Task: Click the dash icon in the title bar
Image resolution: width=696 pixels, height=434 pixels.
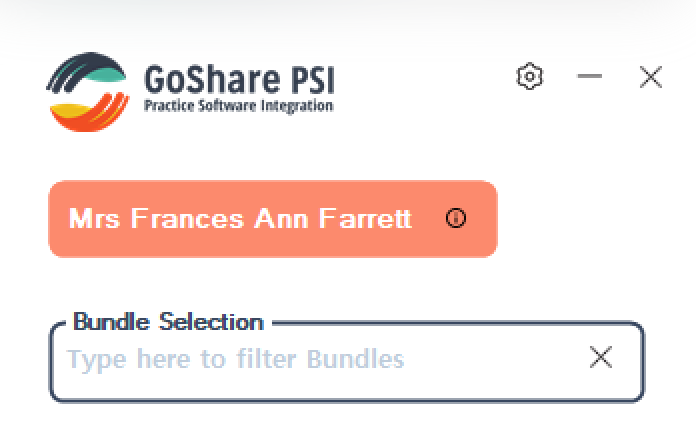Action: tap(590, 77)
